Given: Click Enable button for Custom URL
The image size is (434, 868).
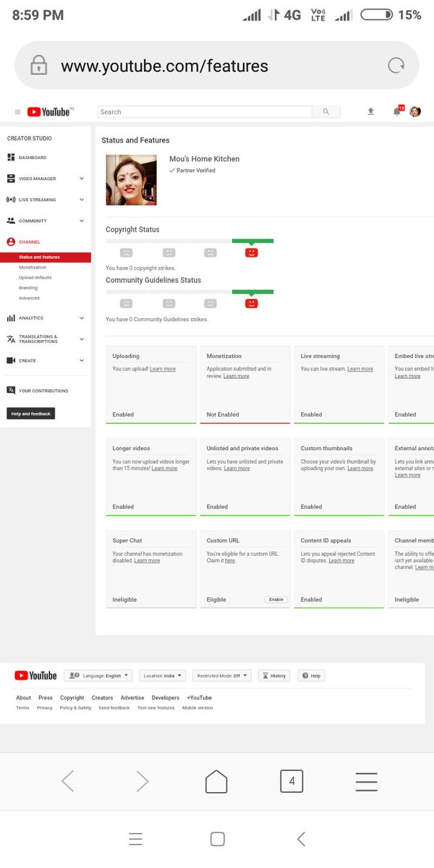Looking at the screenshot, I should 276,600.
